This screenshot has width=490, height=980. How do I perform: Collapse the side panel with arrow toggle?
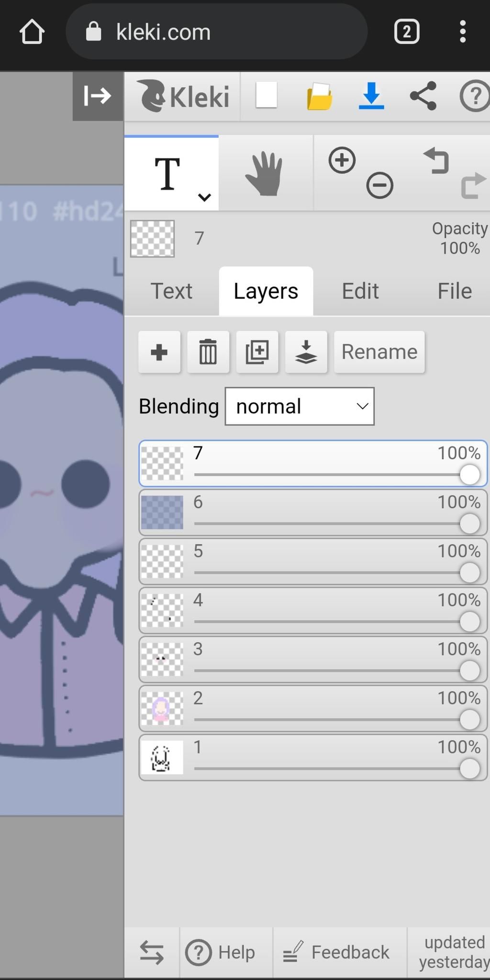98,96
